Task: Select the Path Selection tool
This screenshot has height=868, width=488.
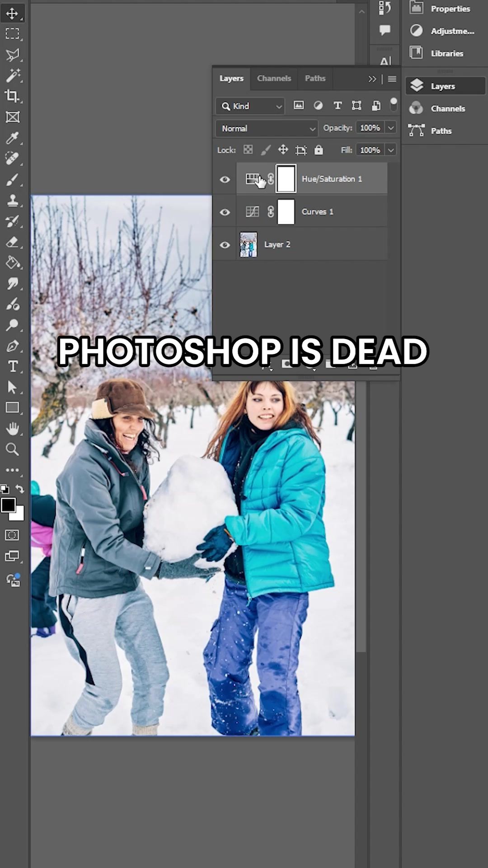Action: 12,387
